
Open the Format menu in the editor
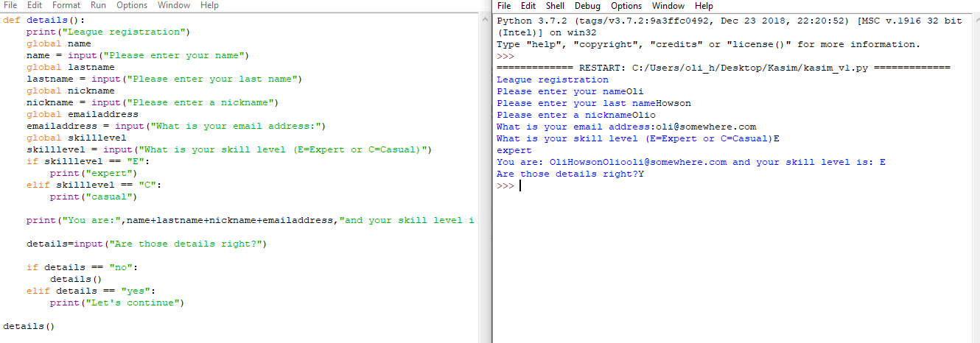pyautogui.click(x=66, y=5)
